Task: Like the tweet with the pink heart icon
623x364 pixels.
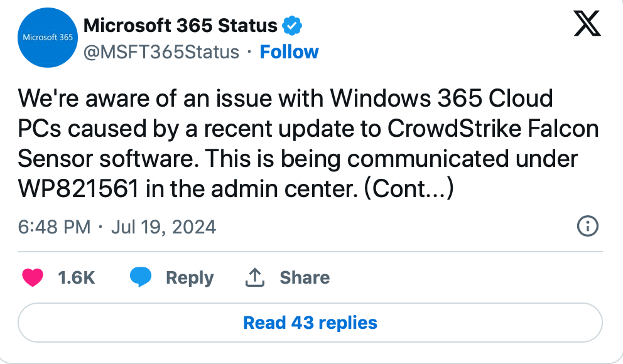Action: pos(33,277)
